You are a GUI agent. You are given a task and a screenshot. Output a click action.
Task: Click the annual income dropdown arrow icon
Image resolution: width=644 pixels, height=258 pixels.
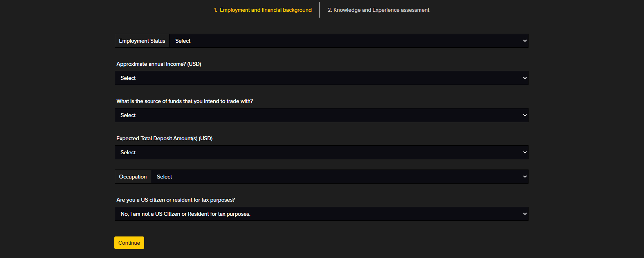pos(525,78)
